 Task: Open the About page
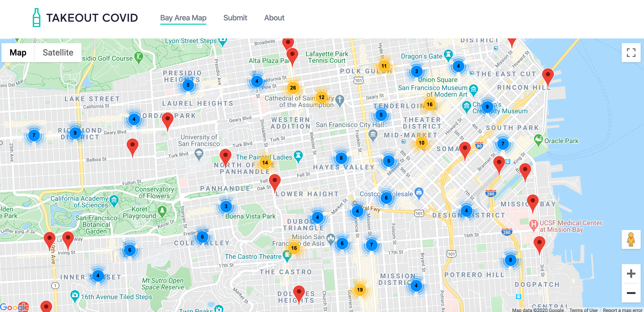point(274,18)
